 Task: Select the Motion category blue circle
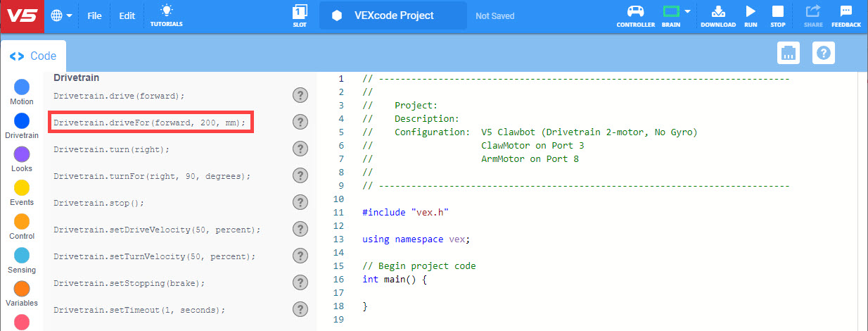[22, 87]
